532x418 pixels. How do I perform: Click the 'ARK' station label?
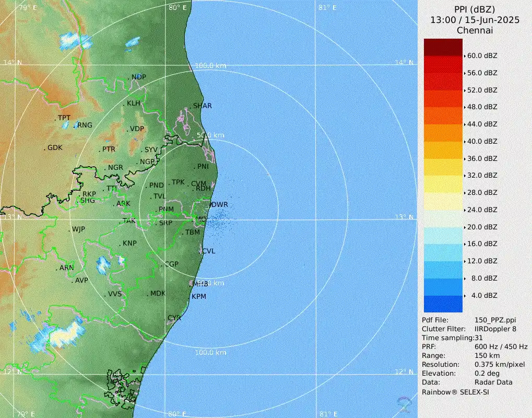tap(123, 204)
